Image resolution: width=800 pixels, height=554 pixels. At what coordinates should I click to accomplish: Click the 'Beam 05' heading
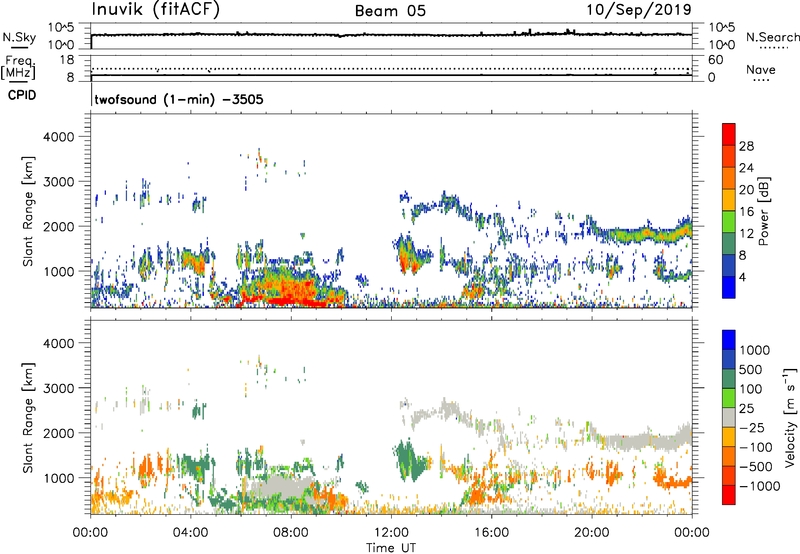[x=390, y=11]
